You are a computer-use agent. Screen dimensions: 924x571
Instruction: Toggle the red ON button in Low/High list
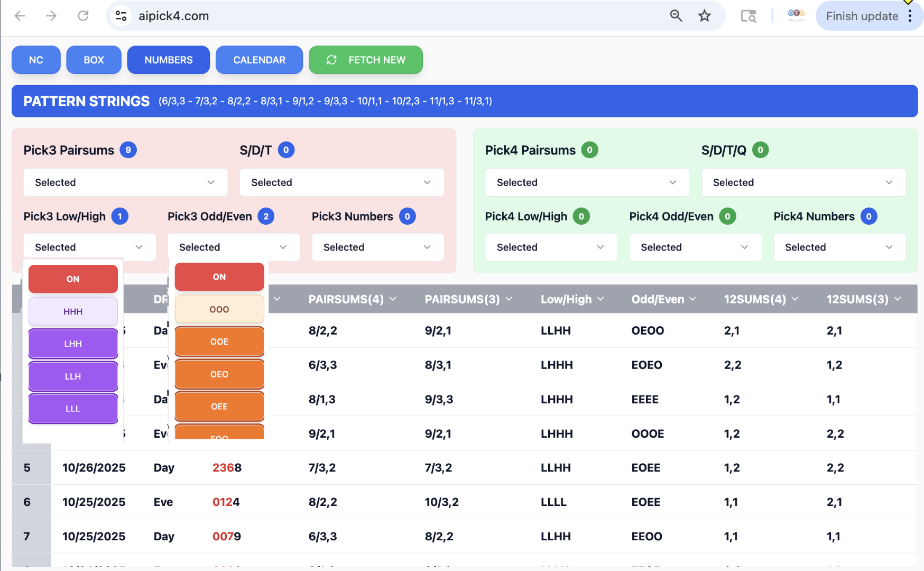[73, 279]
